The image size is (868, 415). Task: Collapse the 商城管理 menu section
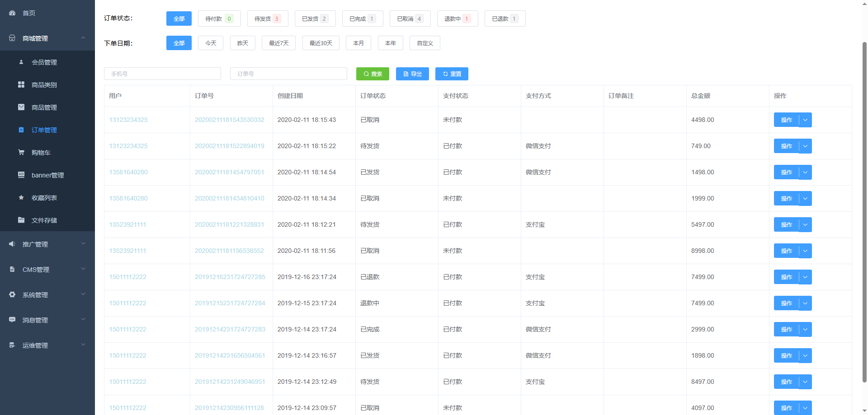tap(83, 38)
